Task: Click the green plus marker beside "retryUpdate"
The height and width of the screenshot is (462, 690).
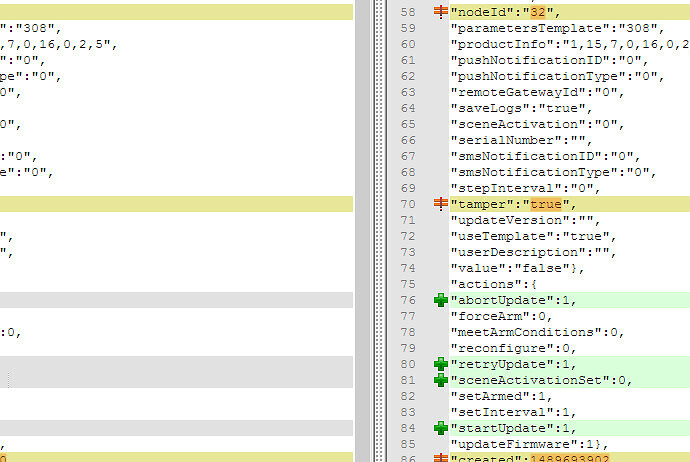Action: [x=440, y=364]
